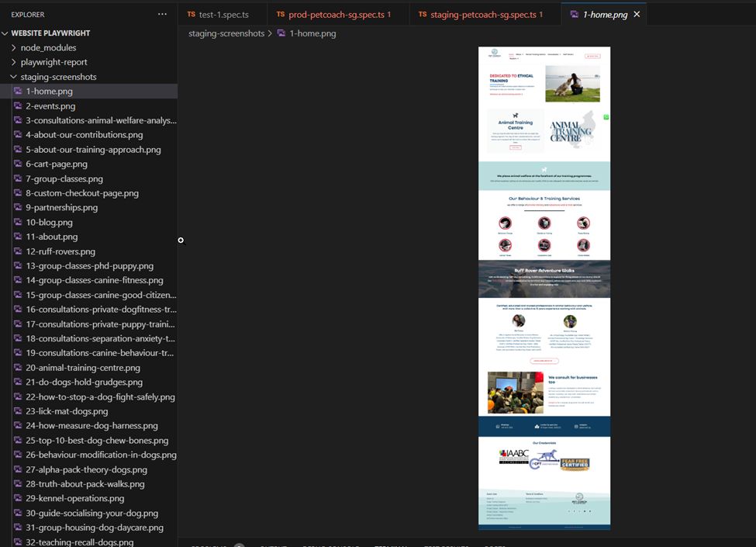The image size is (756, 547).
Task: Open 22-how-to-stop-a-dog-fight-safely.png
Action: click(x=88, y=397)
